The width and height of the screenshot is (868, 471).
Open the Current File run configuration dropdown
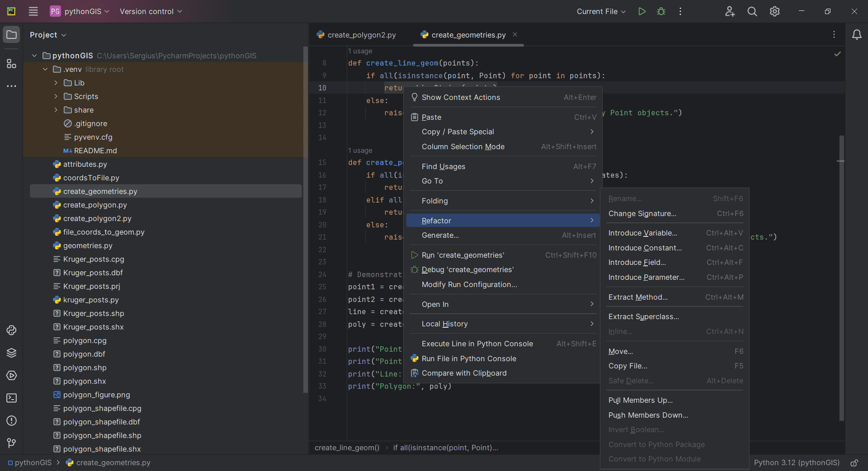click(x=601, y=11)
